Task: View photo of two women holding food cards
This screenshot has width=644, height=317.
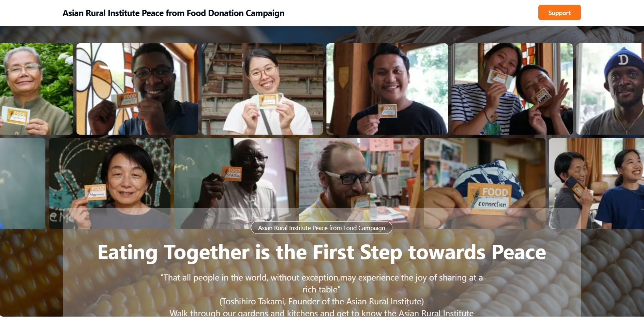Action: 512,89
